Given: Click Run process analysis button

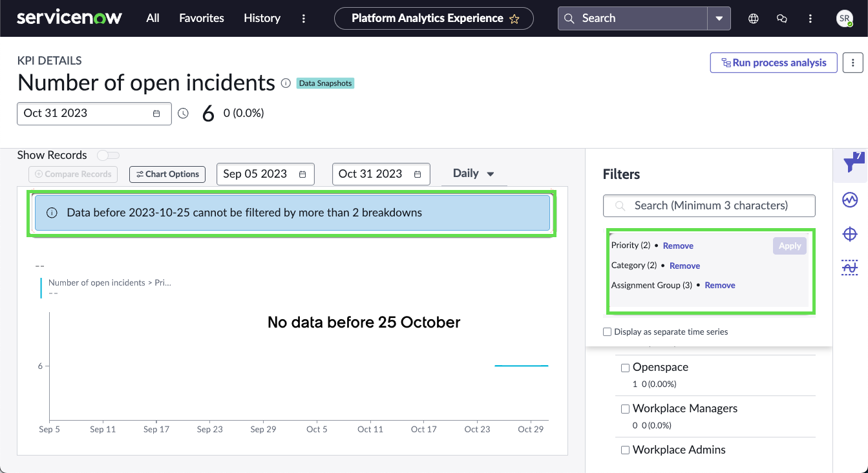Looking at the screenshot, I should point(774,63).
